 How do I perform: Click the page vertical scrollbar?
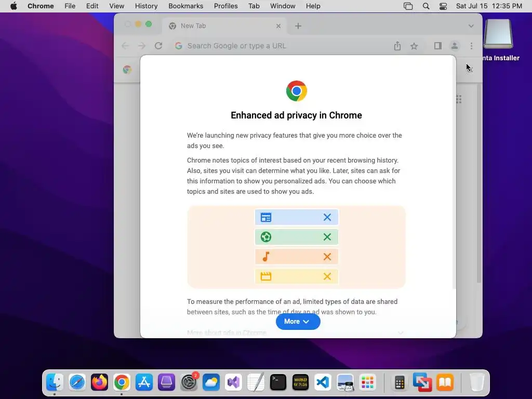(478, 183)
